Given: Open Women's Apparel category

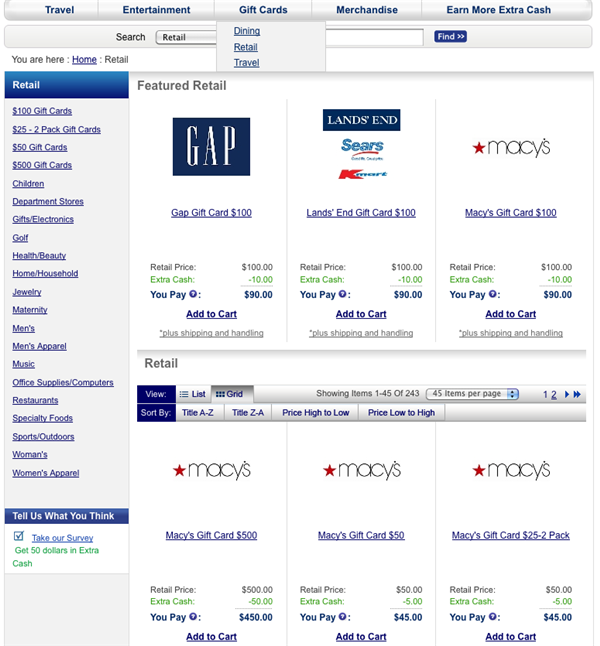Looking at the screenshot, I should click(46, 473).
